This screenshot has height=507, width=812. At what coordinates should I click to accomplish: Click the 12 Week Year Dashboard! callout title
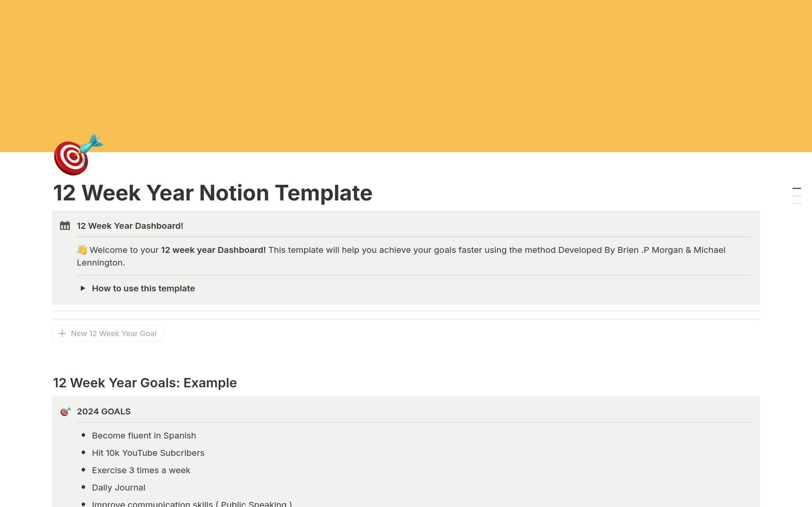[x=130, y=226]
